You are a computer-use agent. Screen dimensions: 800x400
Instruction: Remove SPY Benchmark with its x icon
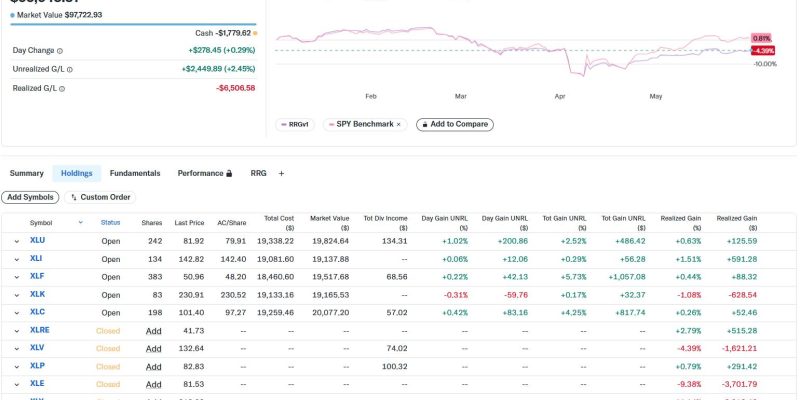pos(398,124)
